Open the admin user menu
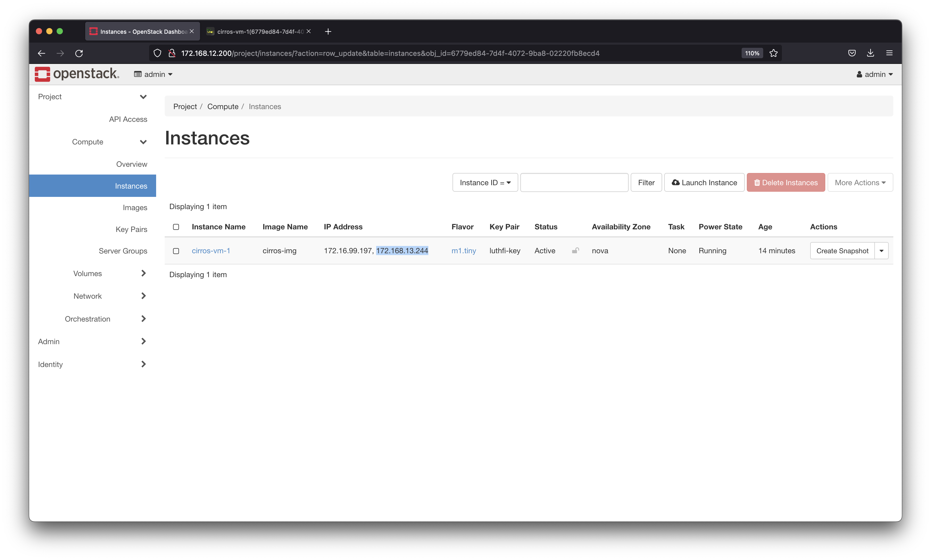The width and height of the screenshot is (931, 560). tap(874, 74)
